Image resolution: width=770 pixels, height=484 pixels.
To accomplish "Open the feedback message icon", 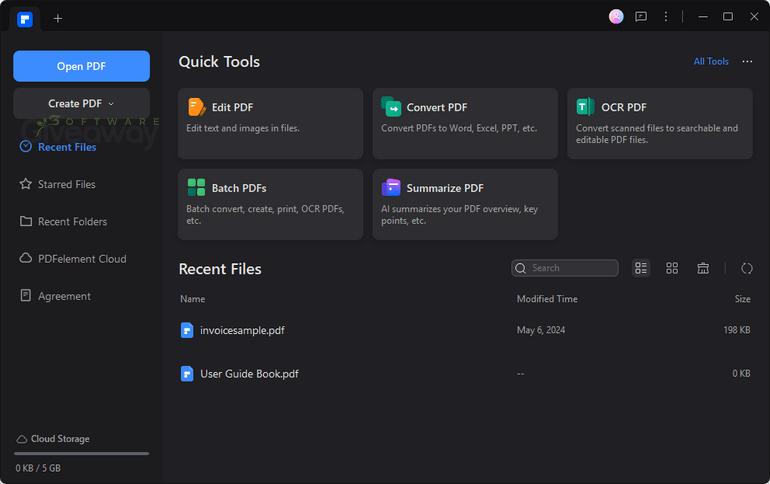I will tap(641, 17).
